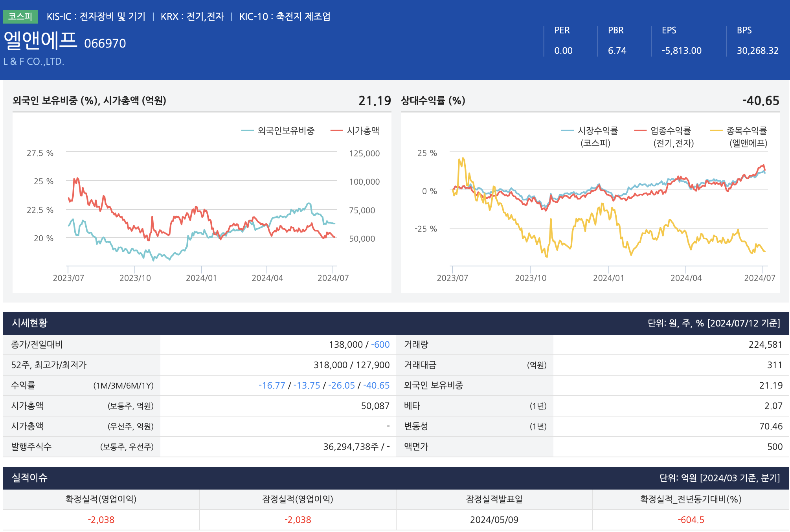Click the 2024/01 marker on left chart
Image resolution: width=790 pixels, height=532 pixels.
click(201, 278)
